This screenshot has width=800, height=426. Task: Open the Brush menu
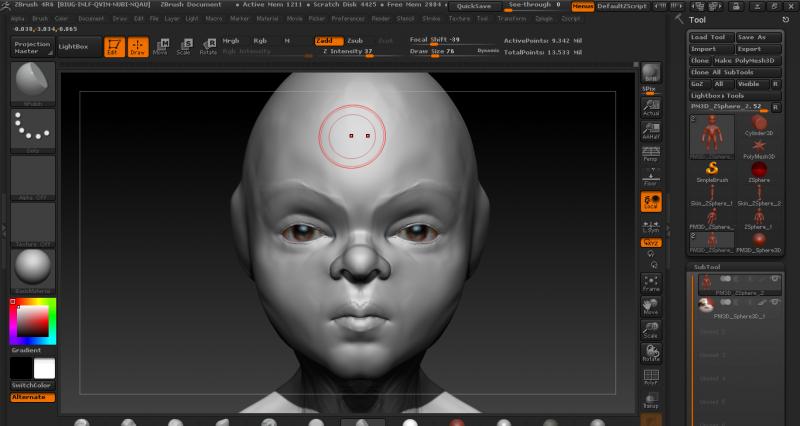39,18
